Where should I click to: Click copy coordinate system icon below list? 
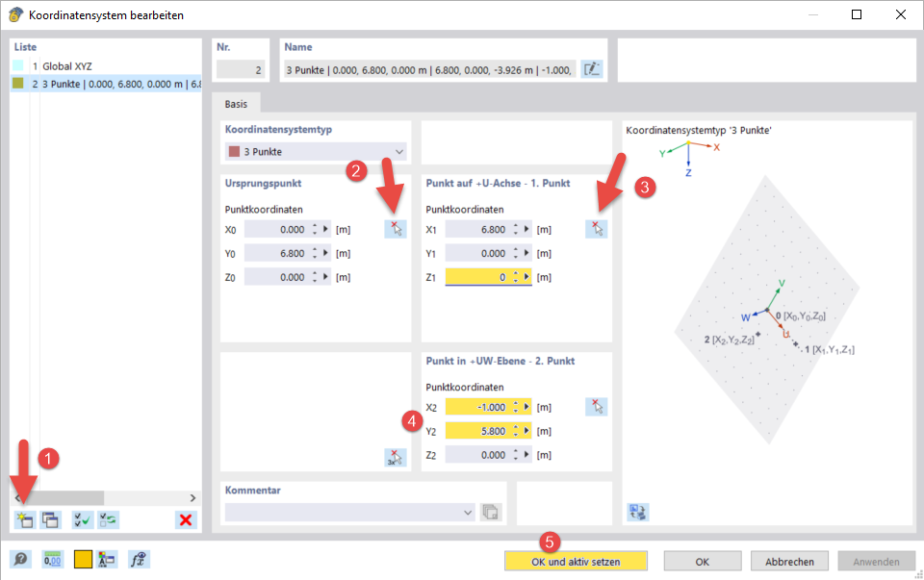click(51, 520)
